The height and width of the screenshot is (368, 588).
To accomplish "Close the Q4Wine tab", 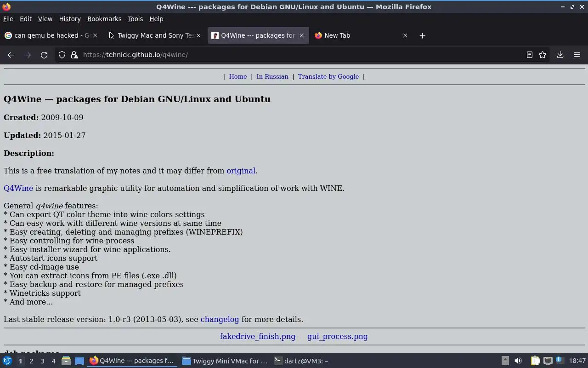I will click(302, 35).
